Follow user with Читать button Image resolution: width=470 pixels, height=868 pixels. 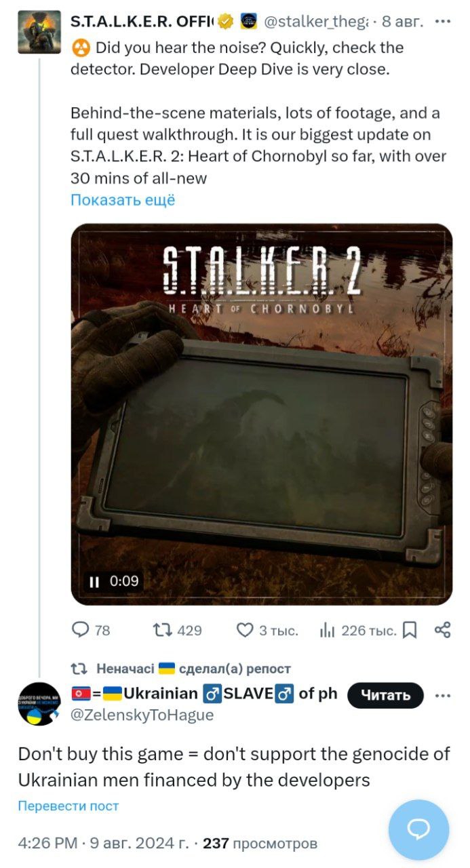point(385,695)
